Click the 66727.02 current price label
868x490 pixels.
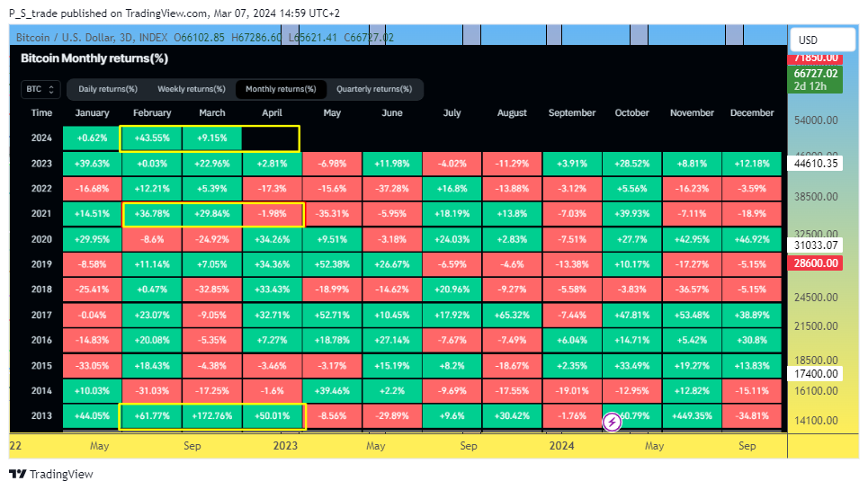point(816,74)
